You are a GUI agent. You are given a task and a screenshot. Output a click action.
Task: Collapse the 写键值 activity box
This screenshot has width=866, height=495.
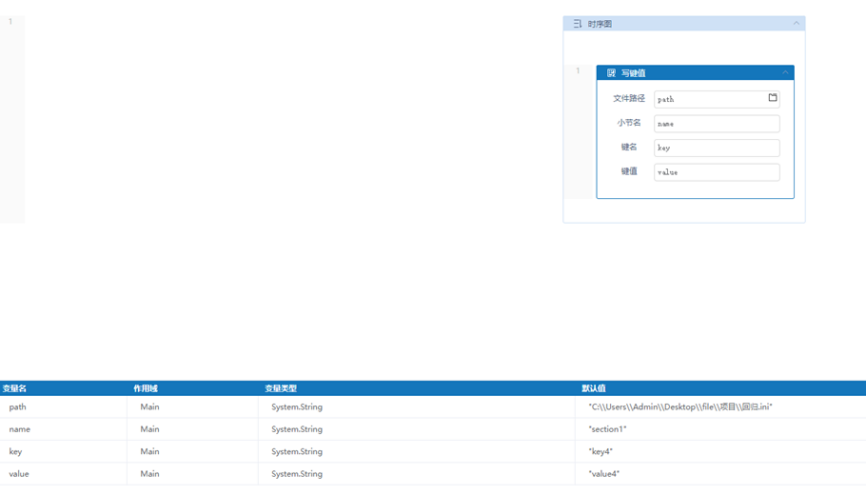[785, 72]
